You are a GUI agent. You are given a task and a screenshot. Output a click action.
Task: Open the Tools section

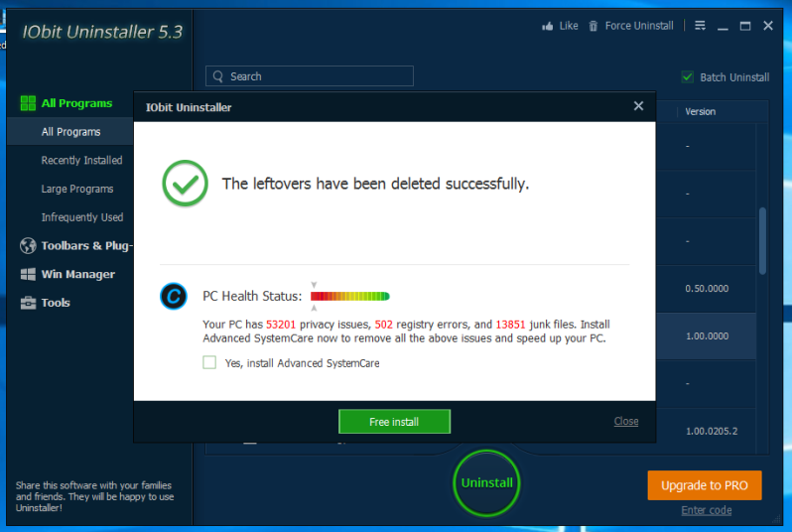56,303
